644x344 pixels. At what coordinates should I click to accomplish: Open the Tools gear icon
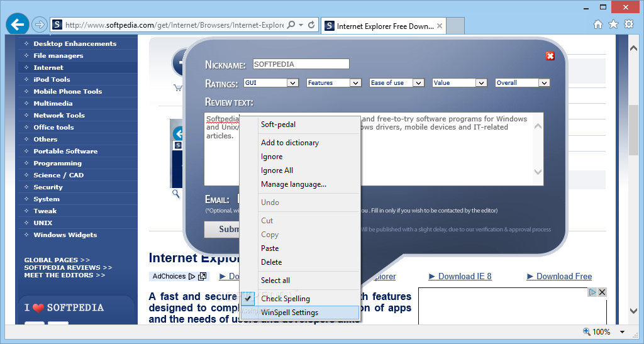(629, 25)
